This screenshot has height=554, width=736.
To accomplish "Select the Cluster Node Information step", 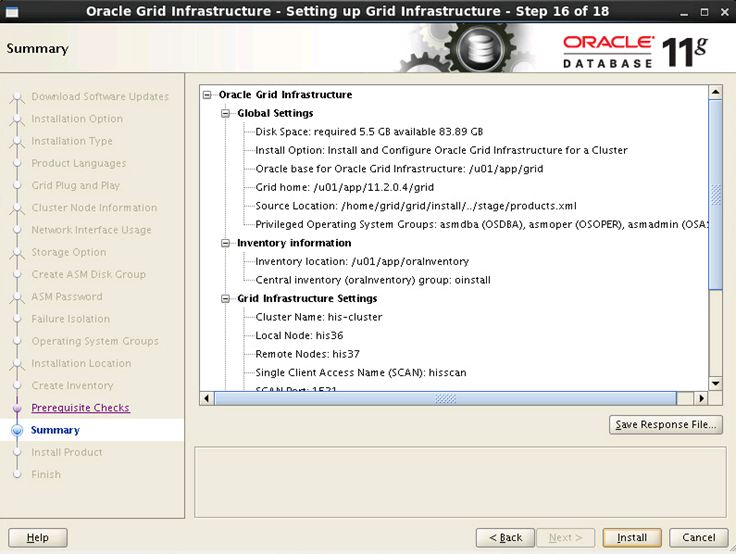I will pos(94,208).
